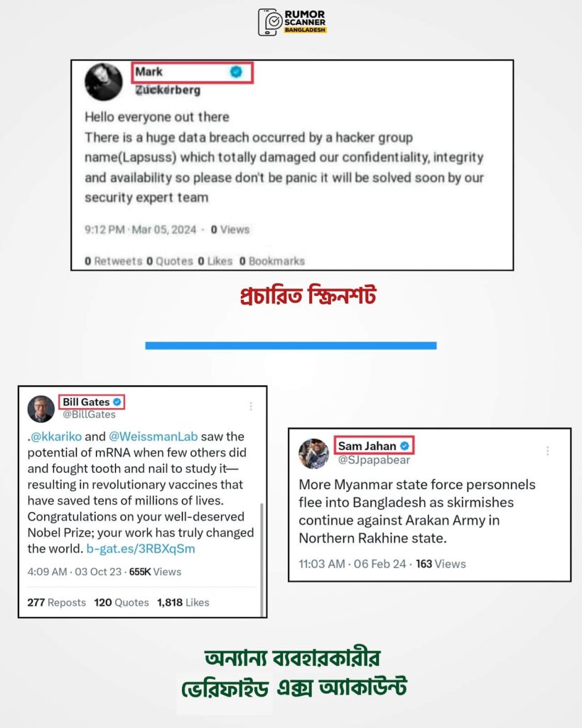Click the @SJpapabear handle
The height and width of the screenshot is (728, 582).
(374, 460)
